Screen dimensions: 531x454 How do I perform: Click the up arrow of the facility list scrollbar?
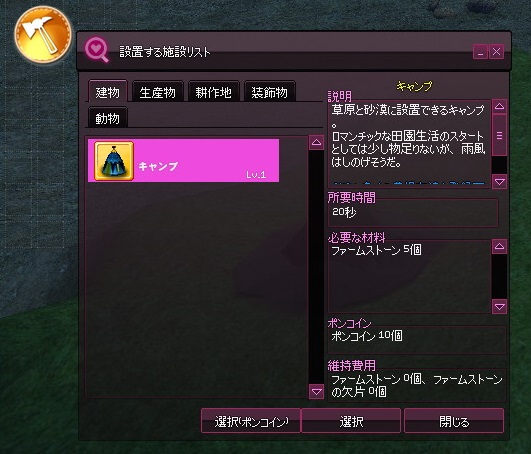316,143
